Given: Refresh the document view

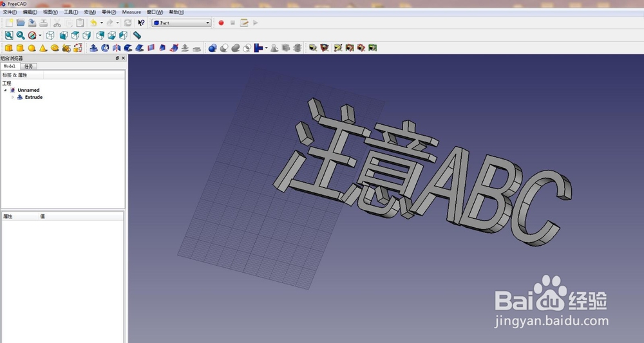Looking at the screenshot, I should pos(128,23).
